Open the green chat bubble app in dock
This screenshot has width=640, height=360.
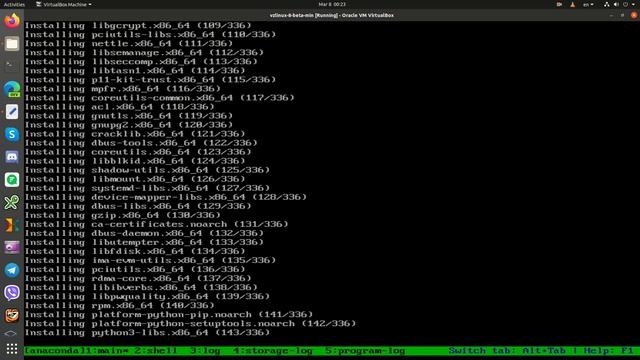click(12, 180)
